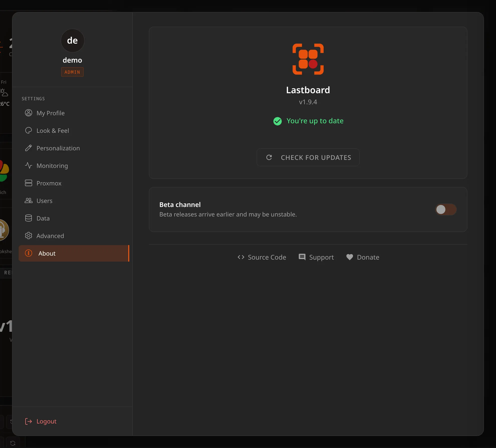Click the refresh icon behind the dialog
The height and width of the screenshot is (448, 496).
[x=13, y=443]
